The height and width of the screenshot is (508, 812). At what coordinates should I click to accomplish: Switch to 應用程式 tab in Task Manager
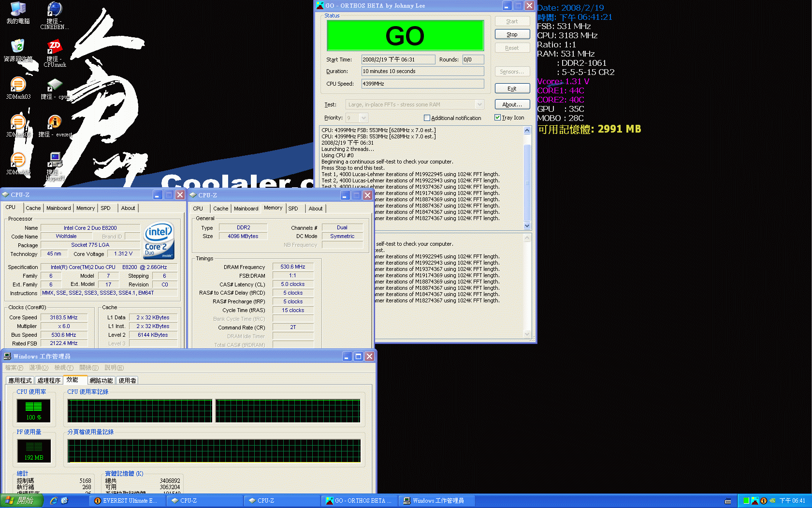[x=20, y=380]
